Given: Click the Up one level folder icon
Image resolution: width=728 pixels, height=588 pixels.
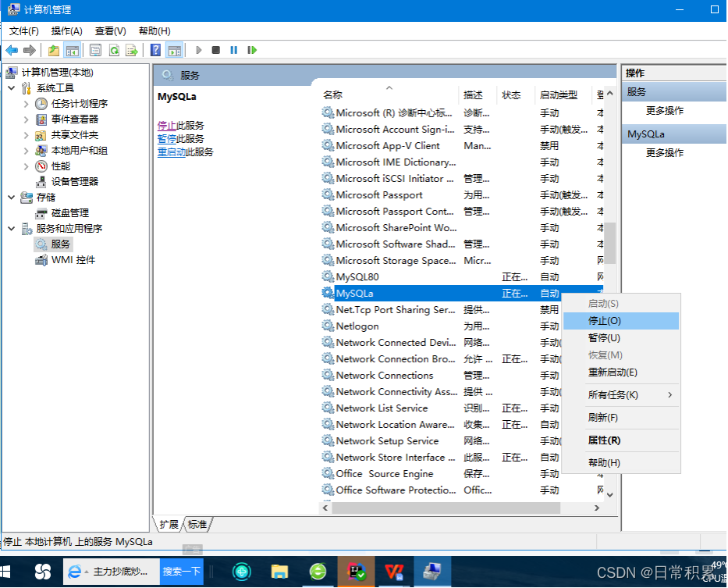Looking at the screenshot, I should (x=54, y=50).
